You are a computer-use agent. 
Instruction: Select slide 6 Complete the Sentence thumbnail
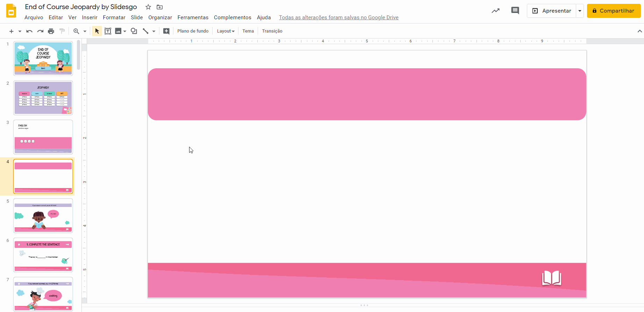pyautogui.click(x=43, y=255)
